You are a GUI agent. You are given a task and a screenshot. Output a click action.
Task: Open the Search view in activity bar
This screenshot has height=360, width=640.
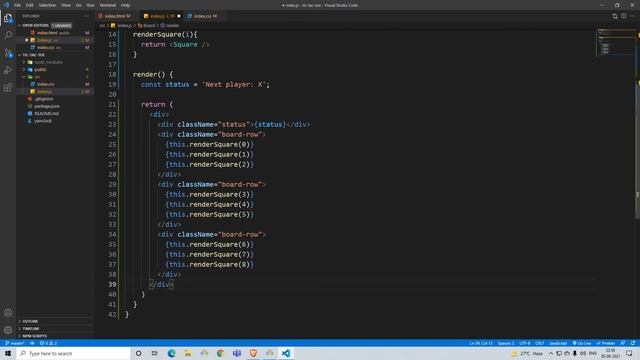[x=8, y=35]
